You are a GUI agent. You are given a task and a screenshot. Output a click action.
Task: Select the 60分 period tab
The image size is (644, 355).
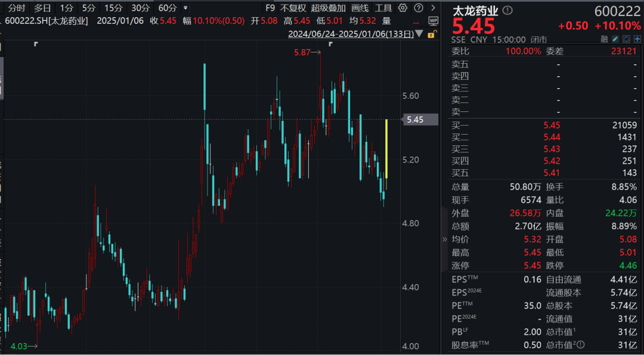(x=168, y=8)
